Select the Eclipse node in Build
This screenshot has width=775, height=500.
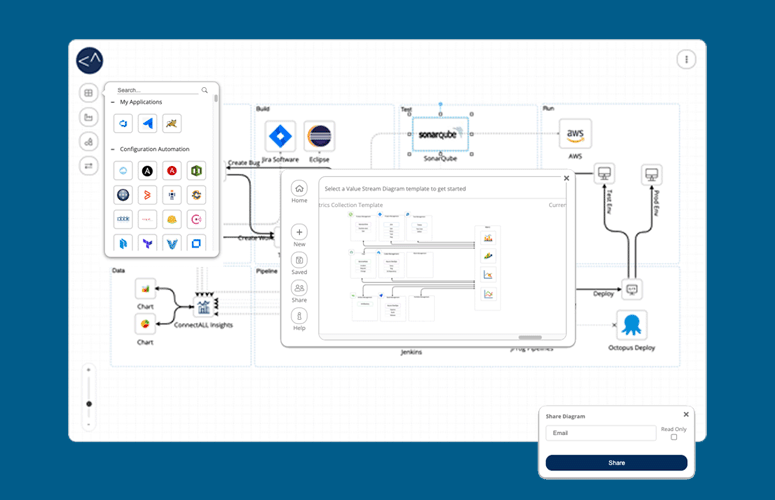coord(320,136)
